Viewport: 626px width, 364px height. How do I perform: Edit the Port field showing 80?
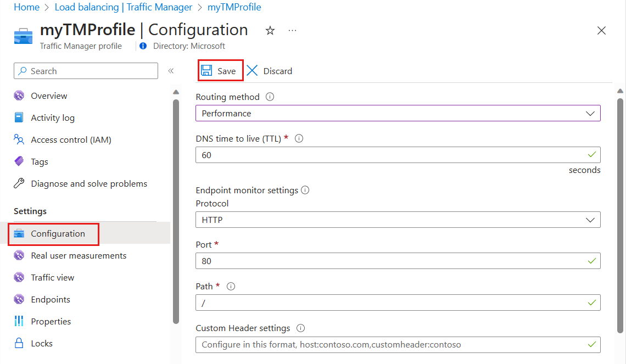click(x=398, y=261)
